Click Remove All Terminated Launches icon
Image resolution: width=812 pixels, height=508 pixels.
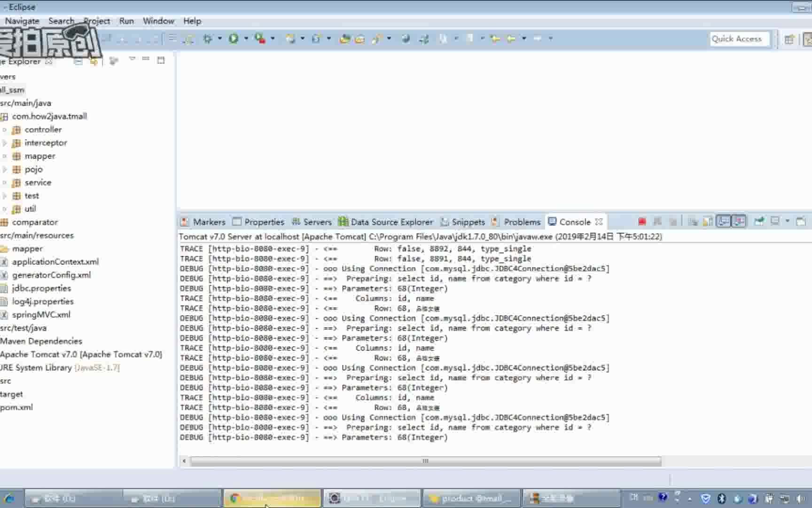[x=673, y=221]
